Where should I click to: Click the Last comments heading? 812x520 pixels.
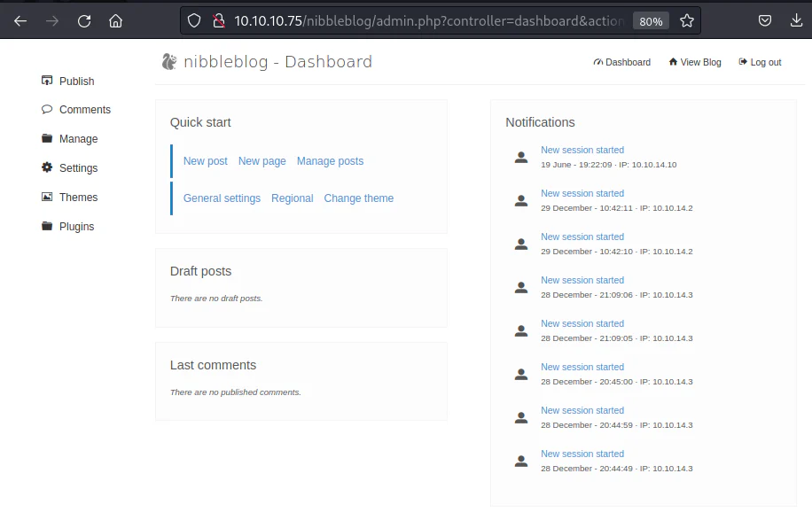click(x=213, y=365)
